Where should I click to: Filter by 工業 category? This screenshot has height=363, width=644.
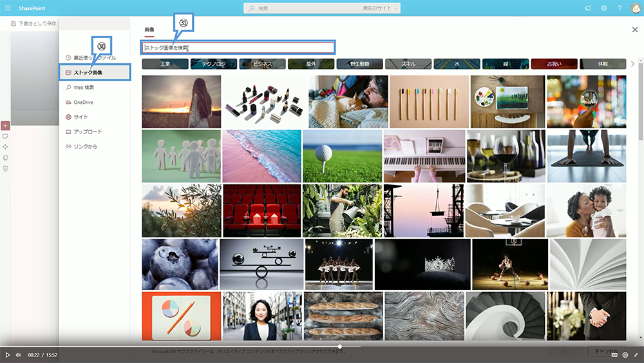click(165, 64)
